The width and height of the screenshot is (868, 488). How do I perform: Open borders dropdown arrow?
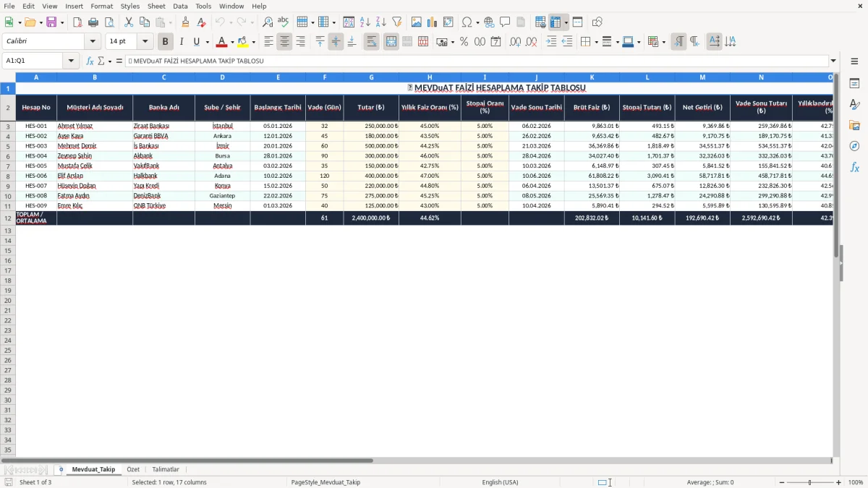click(x=595, y=42)
